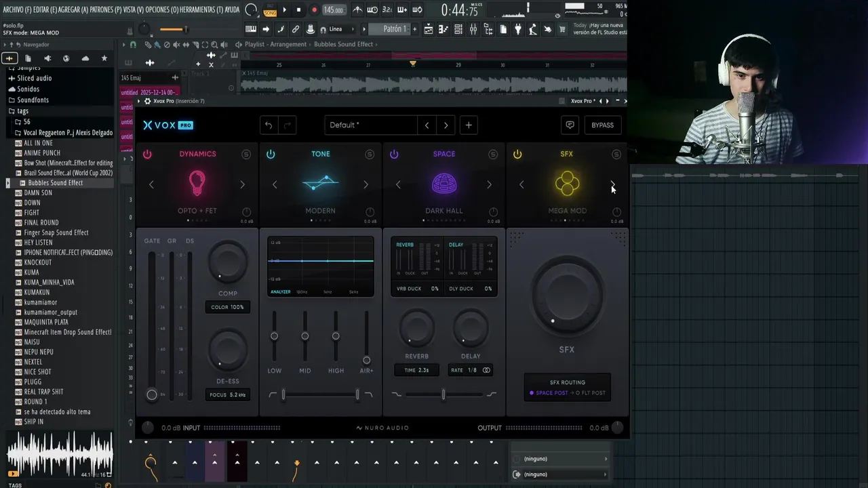Select next Space mode after Dark Hall
The width and height of the screenshot is (868, 488).
click(489, 184)
